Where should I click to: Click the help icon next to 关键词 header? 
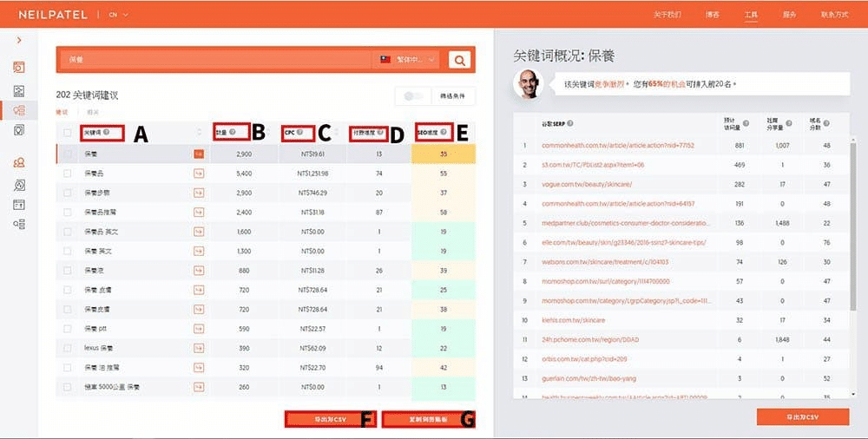click(106, 133)
